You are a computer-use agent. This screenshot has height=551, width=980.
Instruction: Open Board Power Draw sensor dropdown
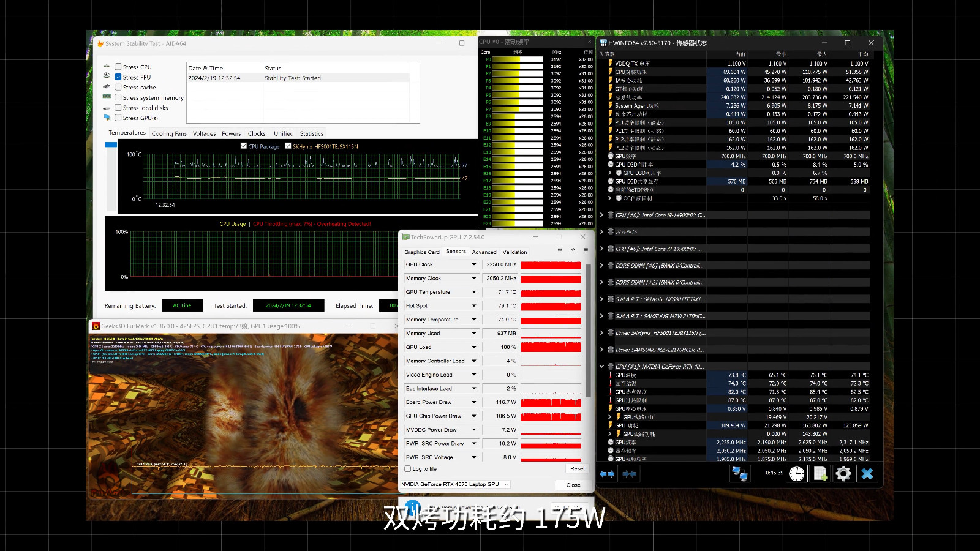(x=473, y=402)
